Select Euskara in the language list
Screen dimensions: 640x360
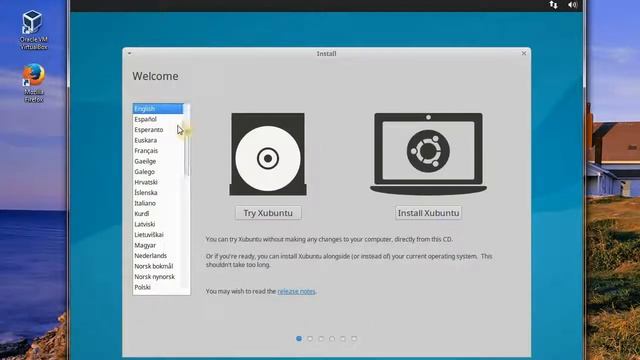click(158, 140)
